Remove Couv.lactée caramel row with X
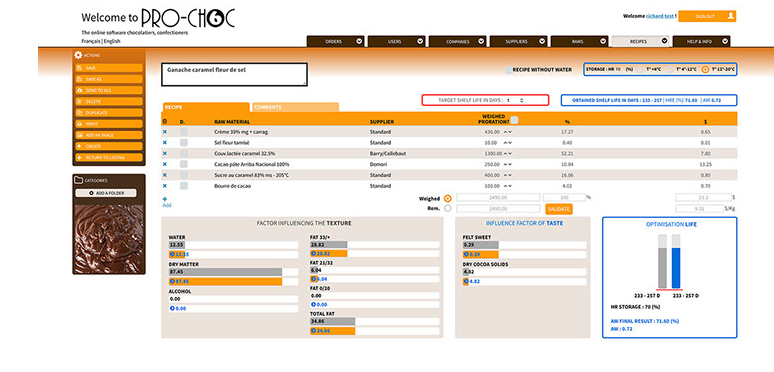Viewport: 774px width, 372px height. (165, 153)
